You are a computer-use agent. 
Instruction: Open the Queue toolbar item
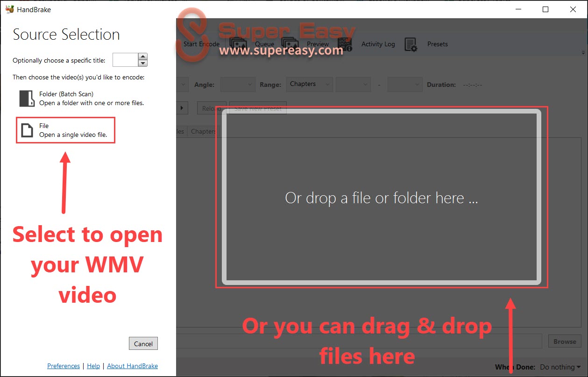click(264, 44)
